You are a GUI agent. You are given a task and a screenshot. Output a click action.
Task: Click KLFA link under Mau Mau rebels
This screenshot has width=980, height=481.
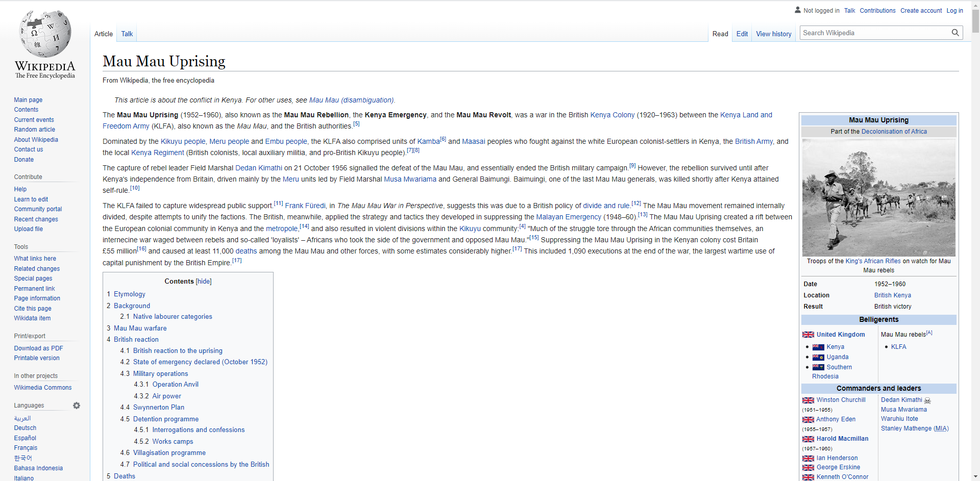click(899, 347)
